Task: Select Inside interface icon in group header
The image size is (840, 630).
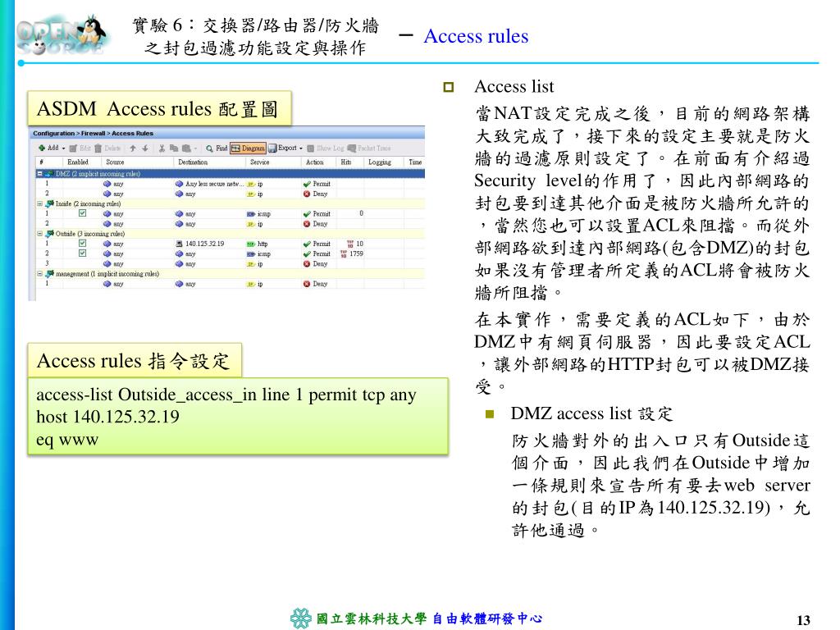Action: [49, 203]
